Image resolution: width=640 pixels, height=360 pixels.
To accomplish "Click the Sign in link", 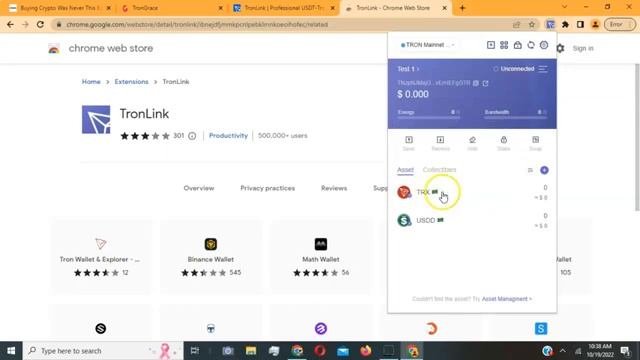I will click(x=583, y=48).
